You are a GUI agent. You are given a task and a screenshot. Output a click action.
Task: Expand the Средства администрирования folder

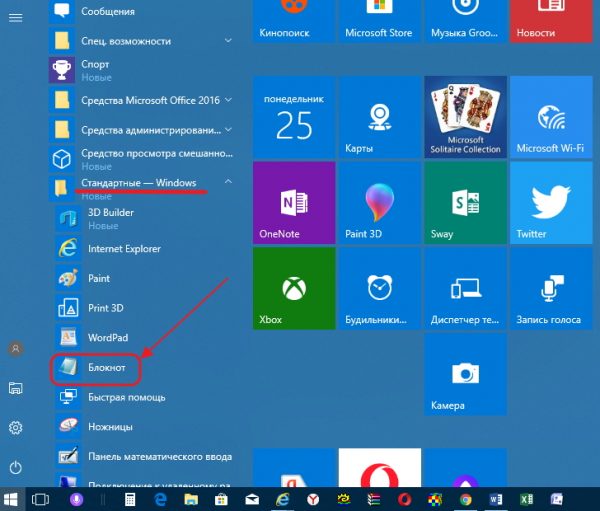click(x=229, y=130)
